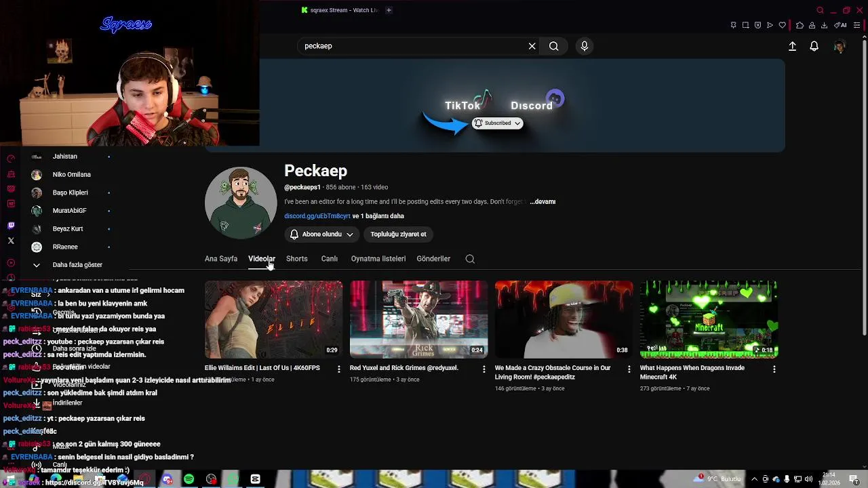Open the Canlı channel tab

[330, 259]
